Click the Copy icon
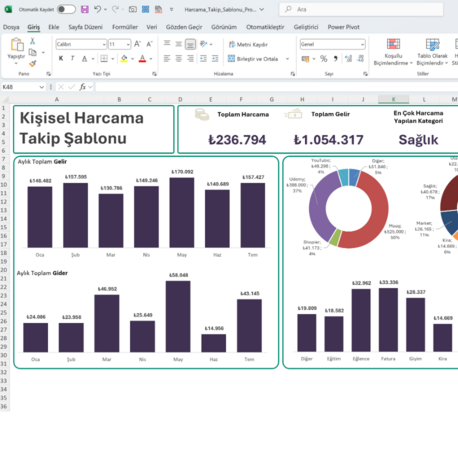The height and width of the screenshot is (458, 458). click(33, 52)
